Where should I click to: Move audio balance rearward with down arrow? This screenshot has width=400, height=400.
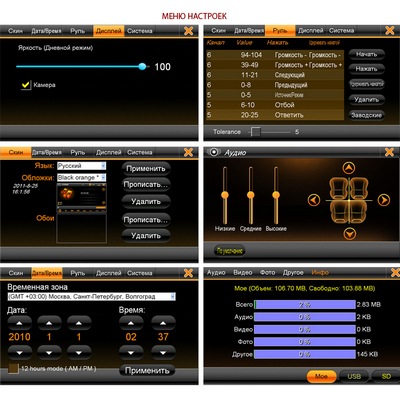[349, 234]
